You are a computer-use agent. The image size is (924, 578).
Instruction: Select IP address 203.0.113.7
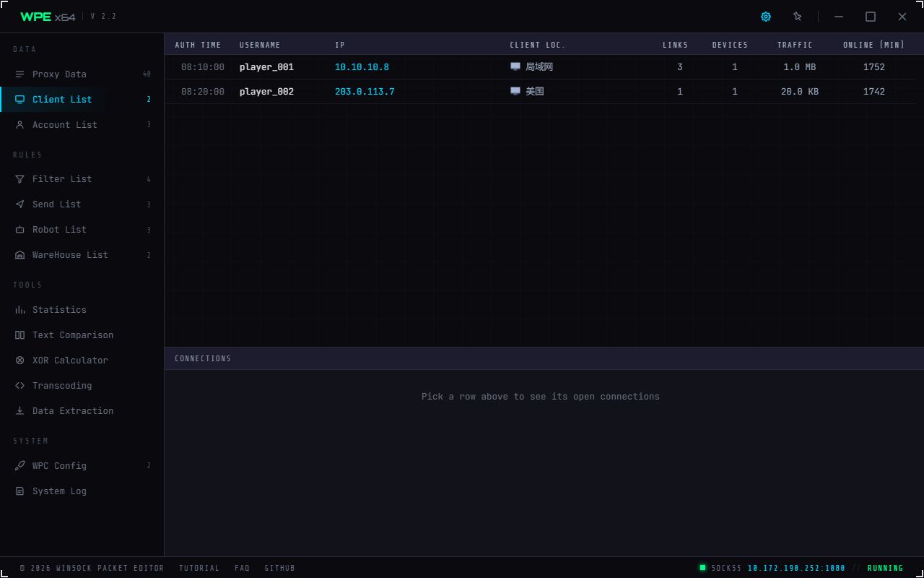365,92
